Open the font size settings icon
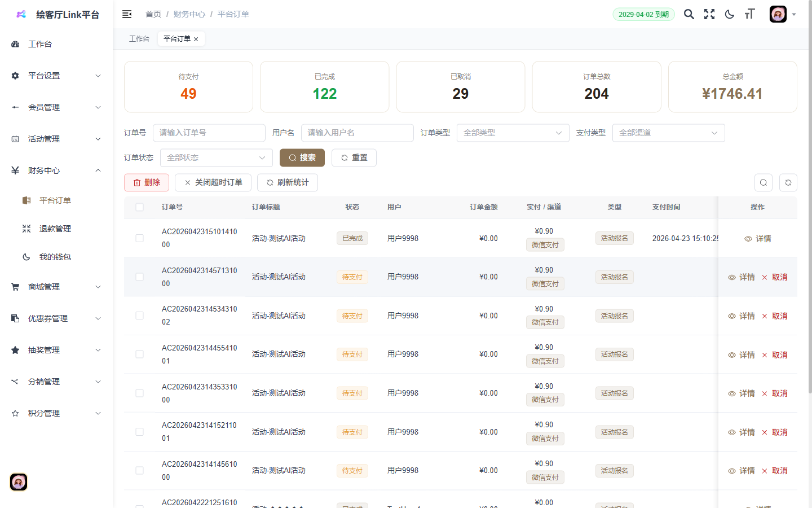812x508 pixels. coord(749,14)
